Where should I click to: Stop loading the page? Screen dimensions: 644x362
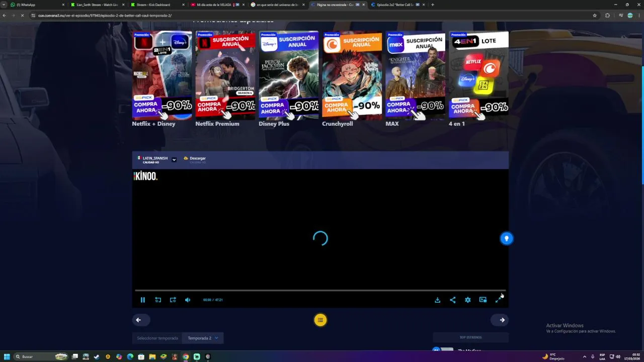tap(22, 16)
